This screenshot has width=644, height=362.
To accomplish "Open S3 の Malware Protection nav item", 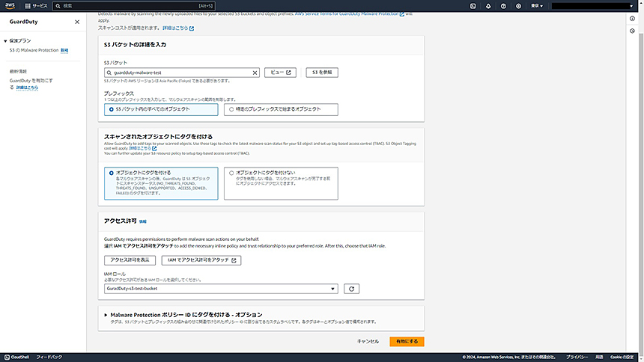I will 34,50.
